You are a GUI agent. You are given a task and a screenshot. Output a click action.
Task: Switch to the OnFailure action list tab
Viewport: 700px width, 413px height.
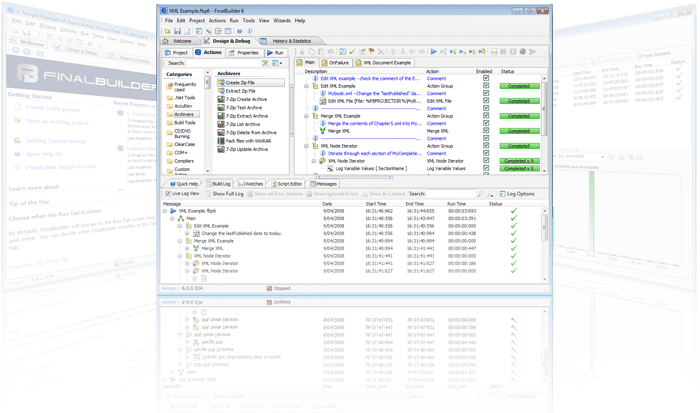point(335,63)
